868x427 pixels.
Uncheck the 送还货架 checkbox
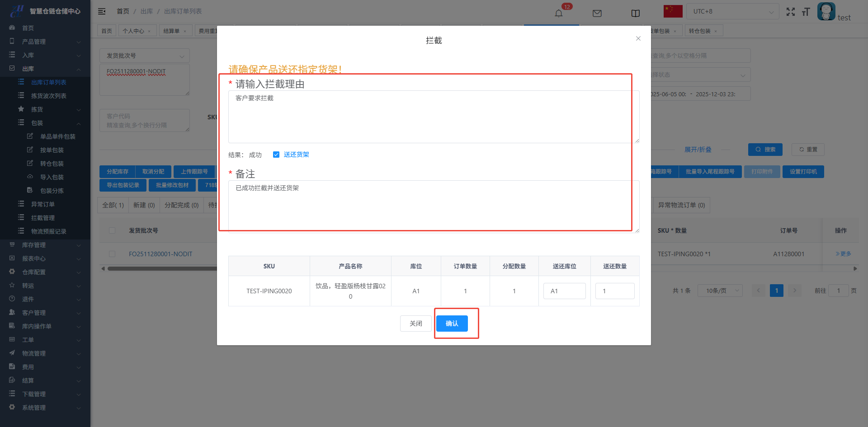click(x=276, y=155)
